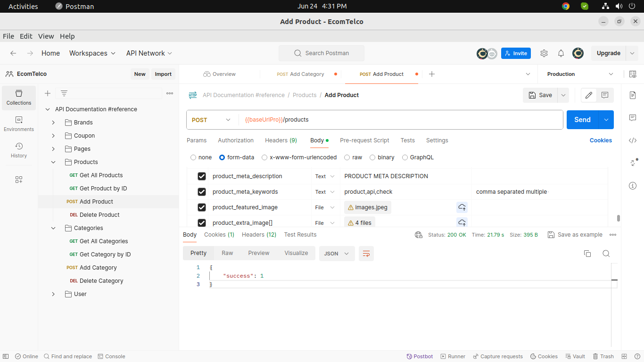Open the Workspaces dropdown

pos(92,53)
